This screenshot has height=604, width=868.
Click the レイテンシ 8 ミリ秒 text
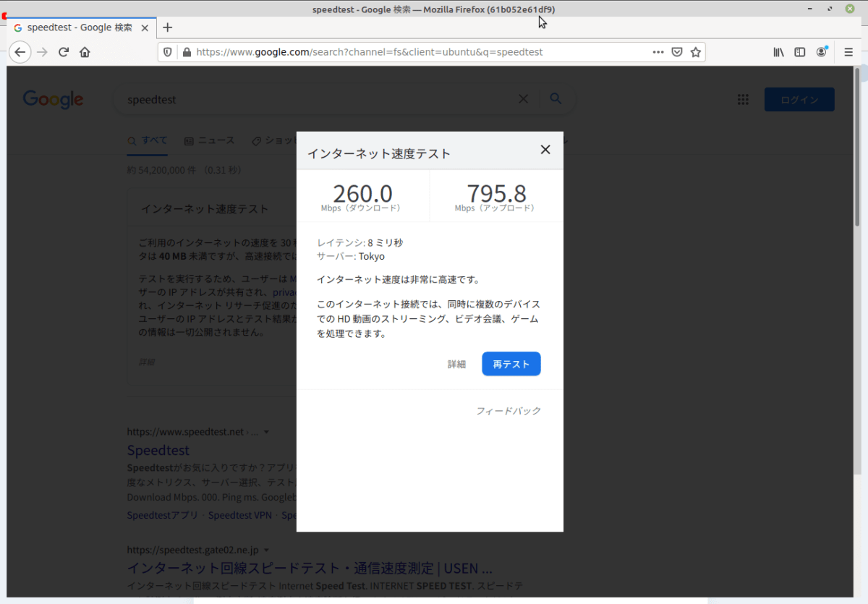(359, 243)
